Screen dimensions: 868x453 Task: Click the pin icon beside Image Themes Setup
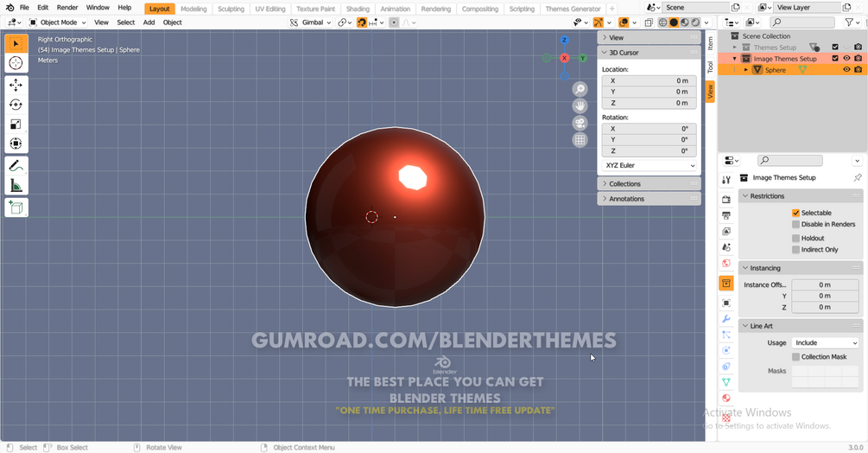[858, 178]
